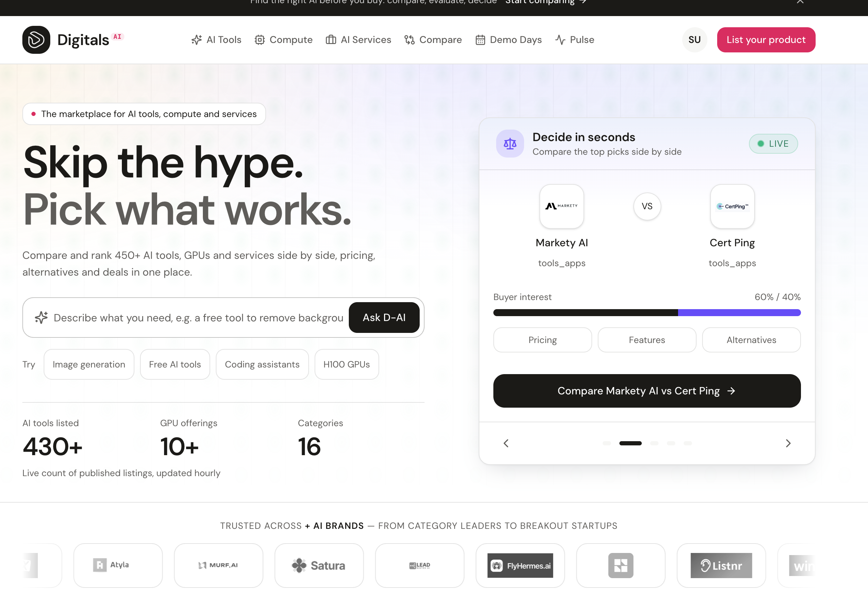Open the Demo Days page
The image size is (868, 612).
508,40
